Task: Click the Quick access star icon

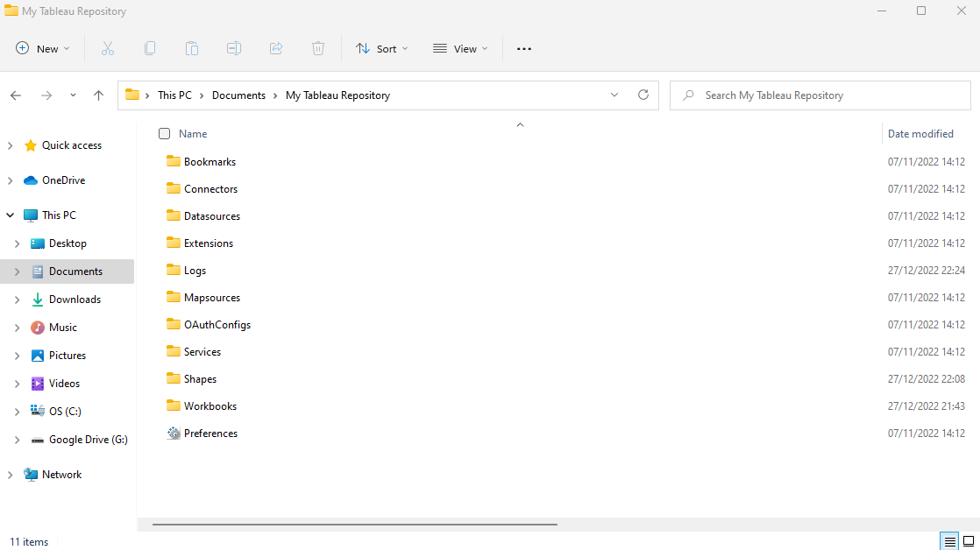Action: (x=31, y=145)
